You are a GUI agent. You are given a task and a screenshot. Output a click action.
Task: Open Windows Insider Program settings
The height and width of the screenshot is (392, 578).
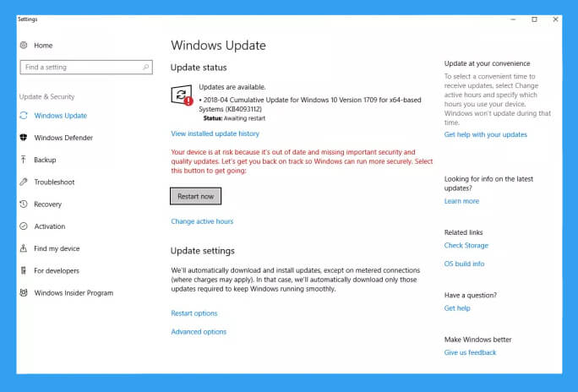(x=74, y=293)
